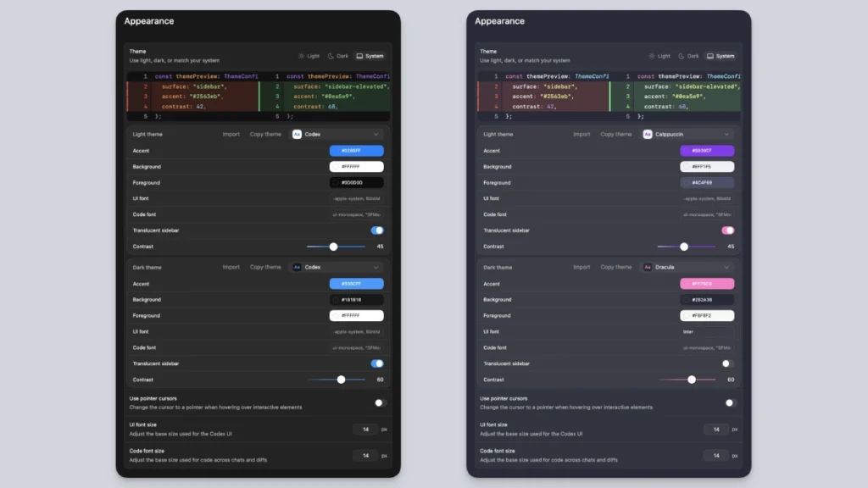
Task: Click the Aa icon beside Dracula
Action: point(648,267)
